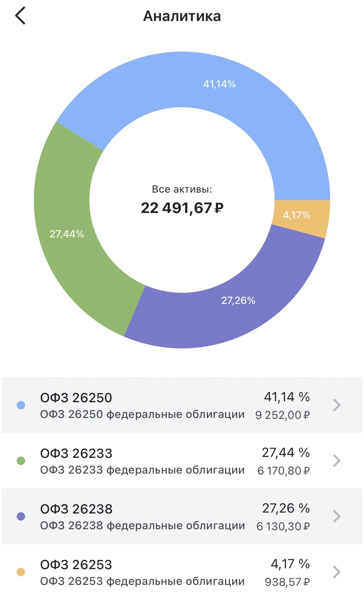Select the green 27,44% donut segment
The width and height of the screenshot is (364, 605).
[x=66, y=234]
